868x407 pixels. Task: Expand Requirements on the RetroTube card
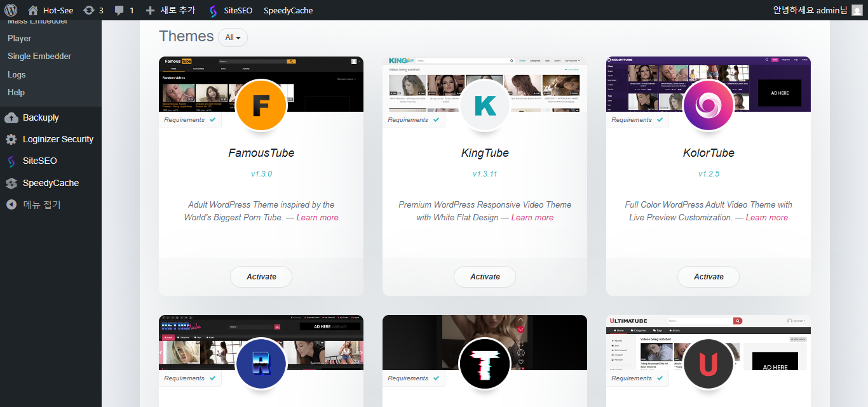click(x=190, y=378)
